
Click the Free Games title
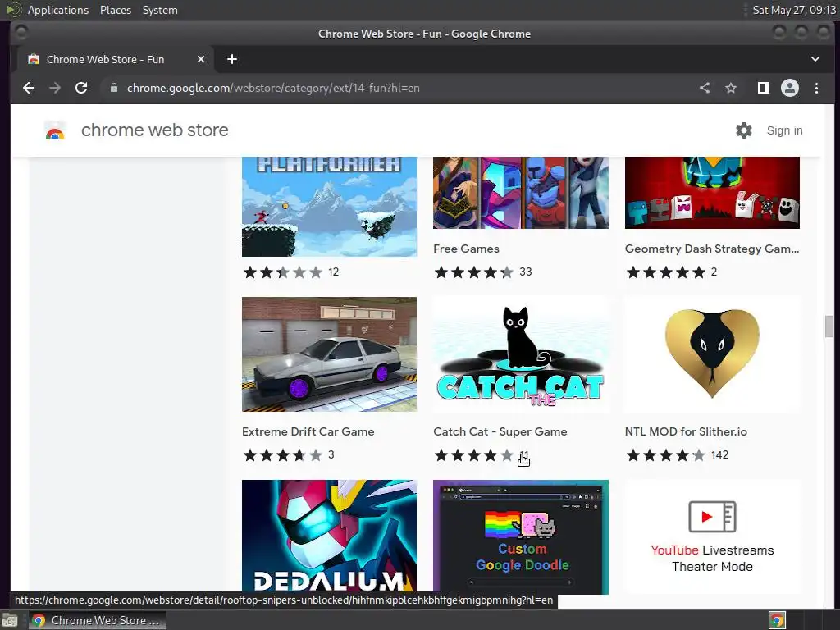point(466,249)
